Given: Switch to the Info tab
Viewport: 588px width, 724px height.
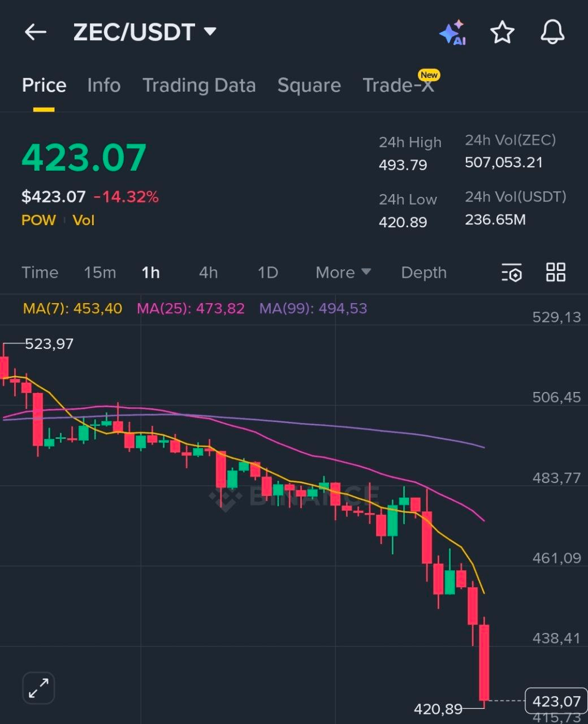Looking at the screenshot, I should click(x=104, y=85).
